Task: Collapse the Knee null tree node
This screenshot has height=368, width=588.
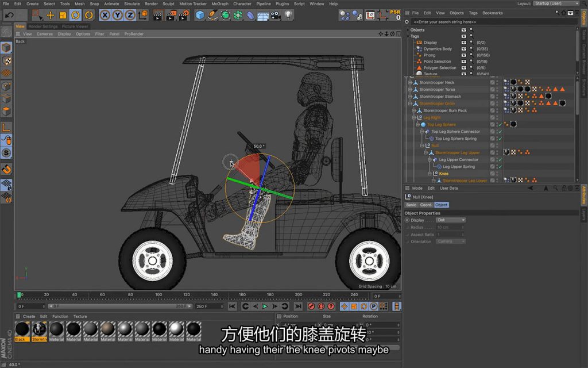Action: (430, 174)
